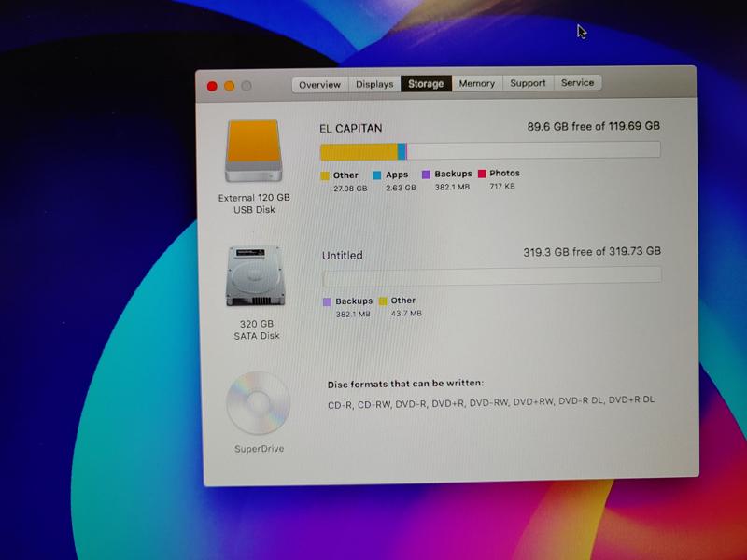Screen dimensions: 747x560
Task: Click the '717 KB' Photos value
Action: coord(502,187)
